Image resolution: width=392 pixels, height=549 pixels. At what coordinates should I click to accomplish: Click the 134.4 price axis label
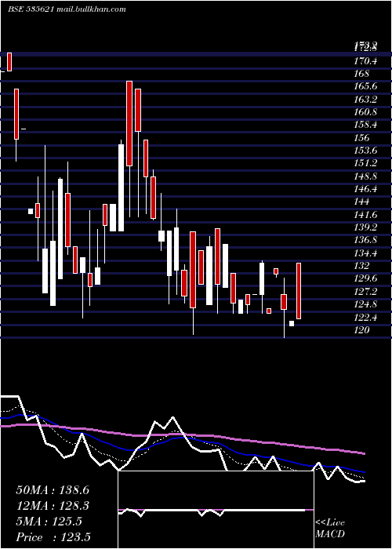365,253
